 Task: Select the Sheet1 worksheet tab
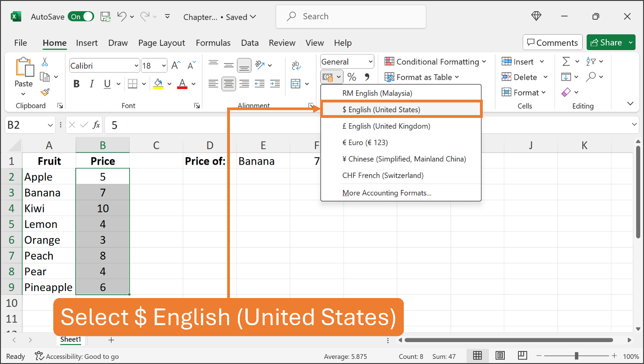coord(71,340)
